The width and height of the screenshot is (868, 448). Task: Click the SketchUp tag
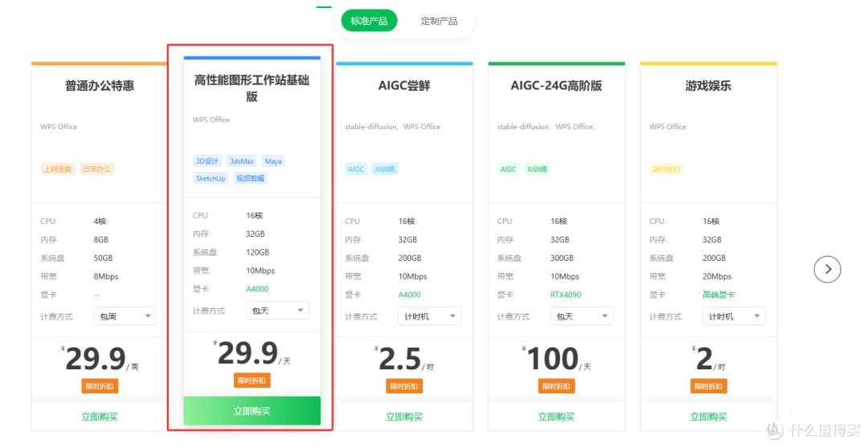[x=211, y=178]
